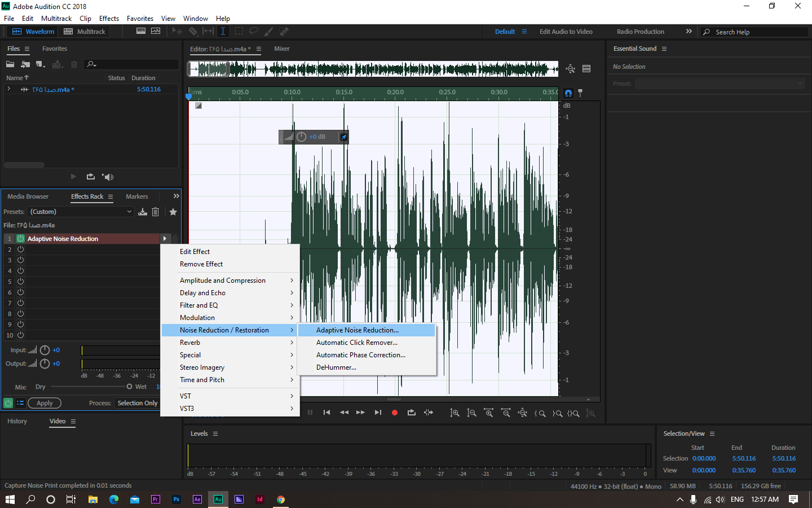Open slot 1 effect arrow menu

pyautogui.click(x=165, y=239)
